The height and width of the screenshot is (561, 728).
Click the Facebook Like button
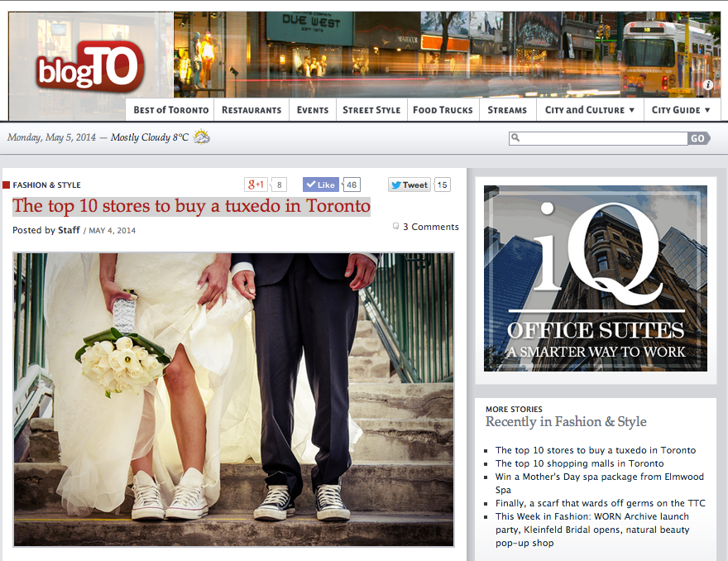tap(320, 184)
